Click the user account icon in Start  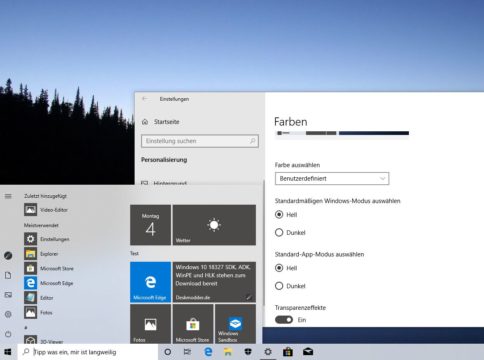(x=8, y=256)
